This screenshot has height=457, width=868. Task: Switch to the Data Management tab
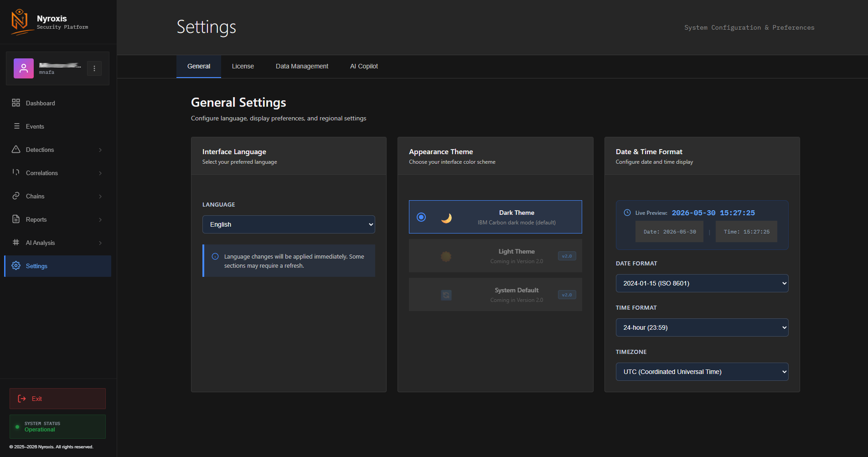click(x=302, y=67)
